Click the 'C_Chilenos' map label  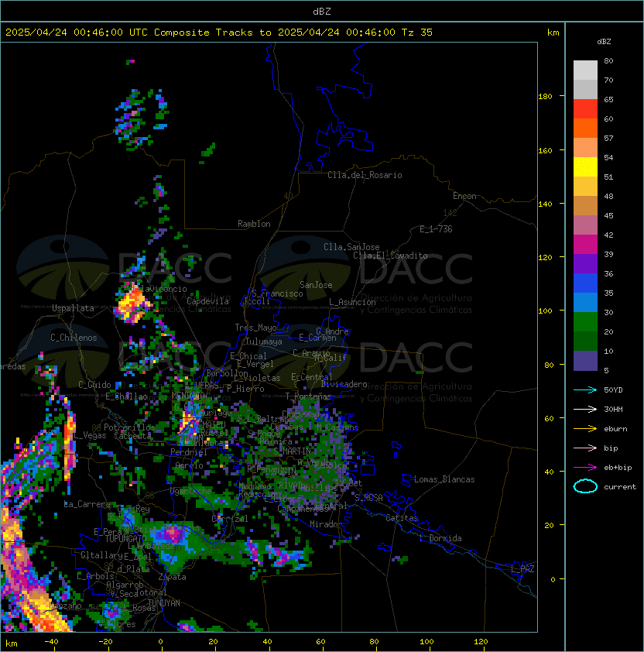74,338
